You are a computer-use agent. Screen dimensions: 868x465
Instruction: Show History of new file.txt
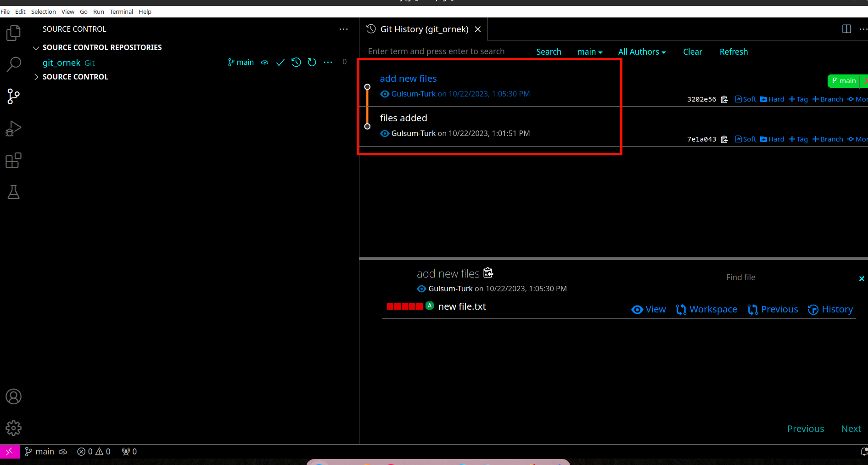coord(830,309)
